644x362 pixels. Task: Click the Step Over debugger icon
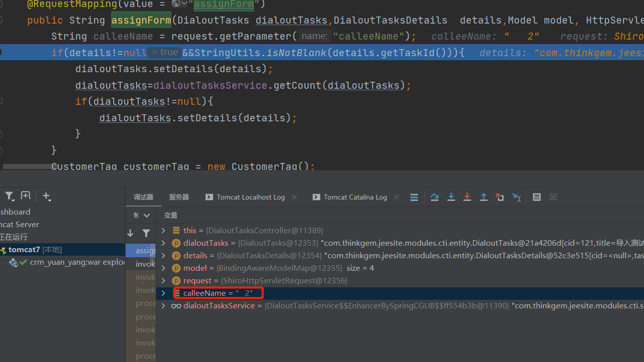coord(434,197)
